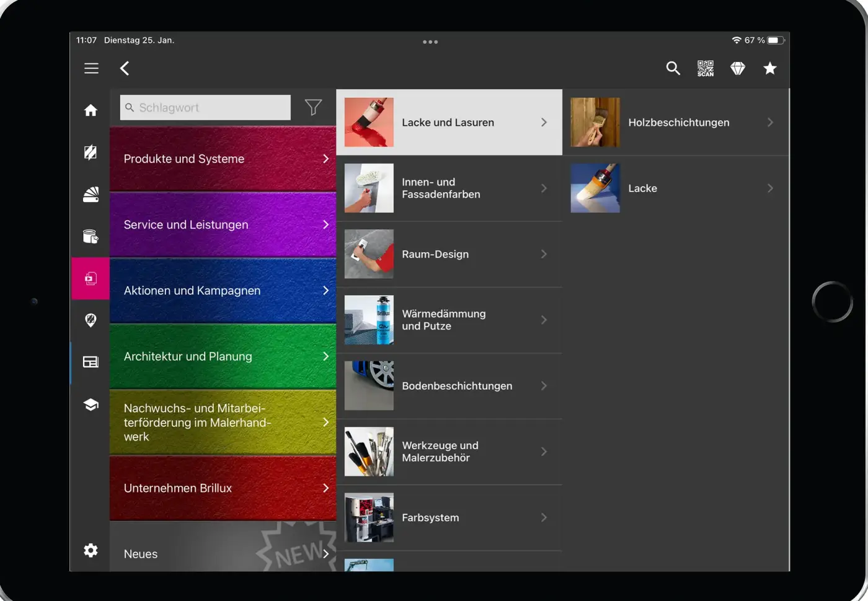Expand chevron on Produkte und Systeme
The height and width of the screenshot is (601, 868).
pyautogui.click(x=325, y=159)
